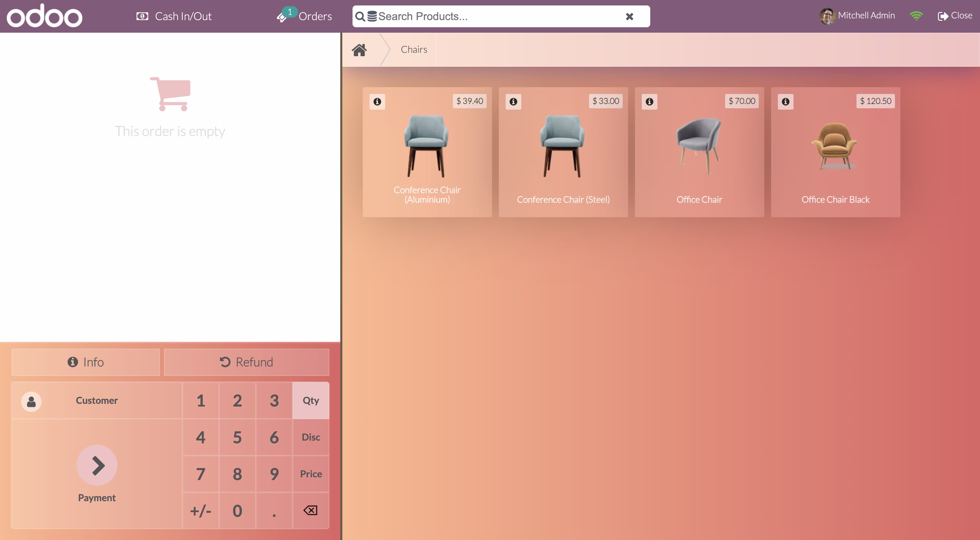Image resolution: width=980 pixels, height=540 pixels.
Task: Tap numpad key 1
Action: tap(201, 400)
